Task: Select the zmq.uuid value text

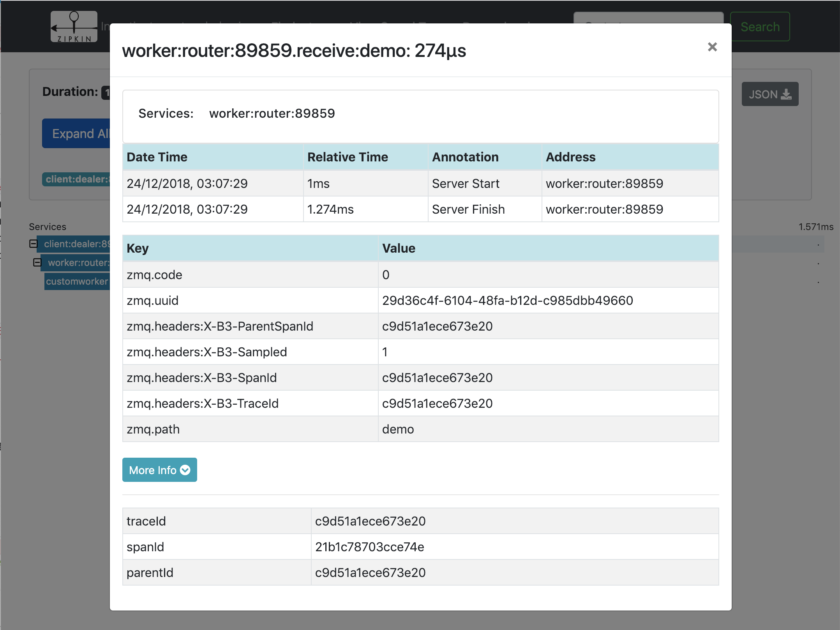Action: (x=507, y=300)
